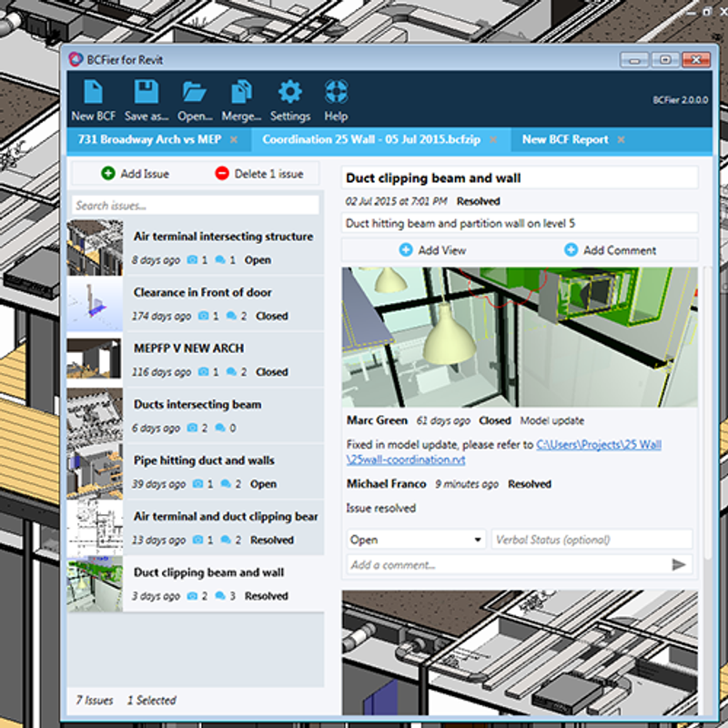Click the 7 Issues count in status bar
This screenshot has width=728, height=728.
click(x=95, y=700)
